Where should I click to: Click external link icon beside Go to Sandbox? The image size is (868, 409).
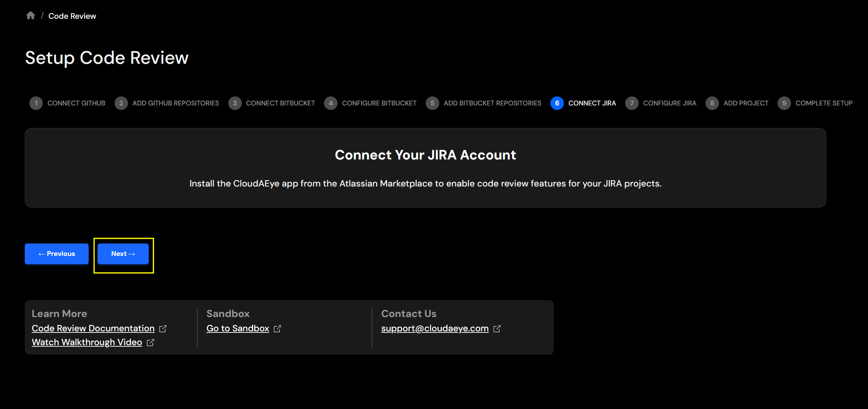pyautogui.click(x=277, y=329)
